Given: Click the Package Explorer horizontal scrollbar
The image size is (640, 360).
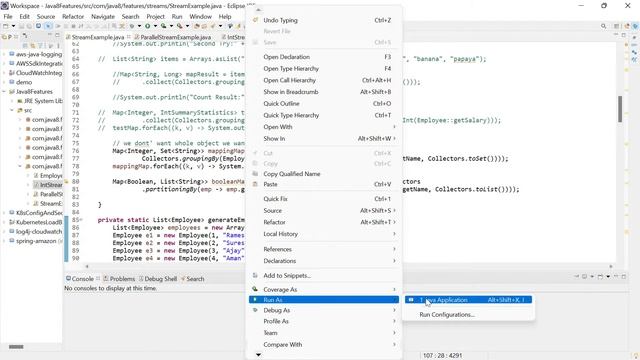Looking at the screenshot, I should [16, 347].
